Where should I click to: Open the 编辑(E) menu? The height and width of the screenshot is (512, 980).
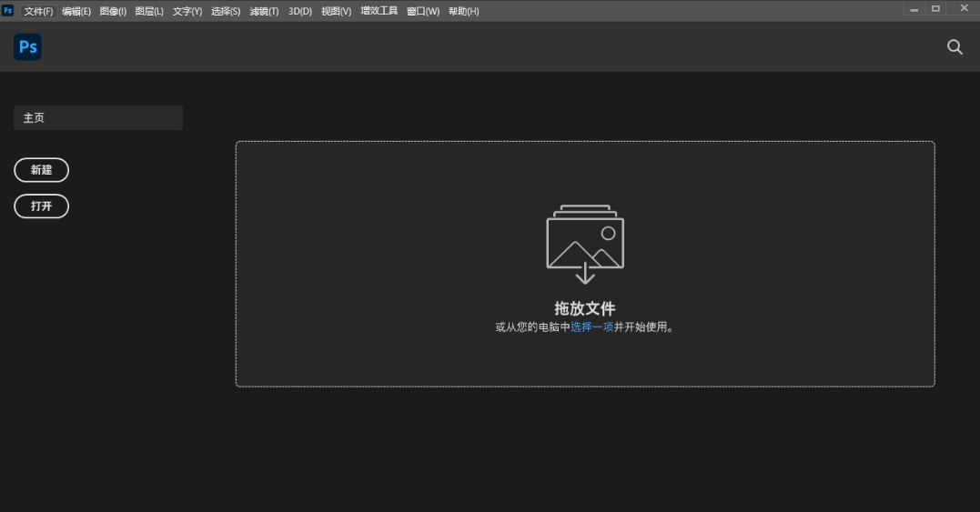(x=76, y=11)
